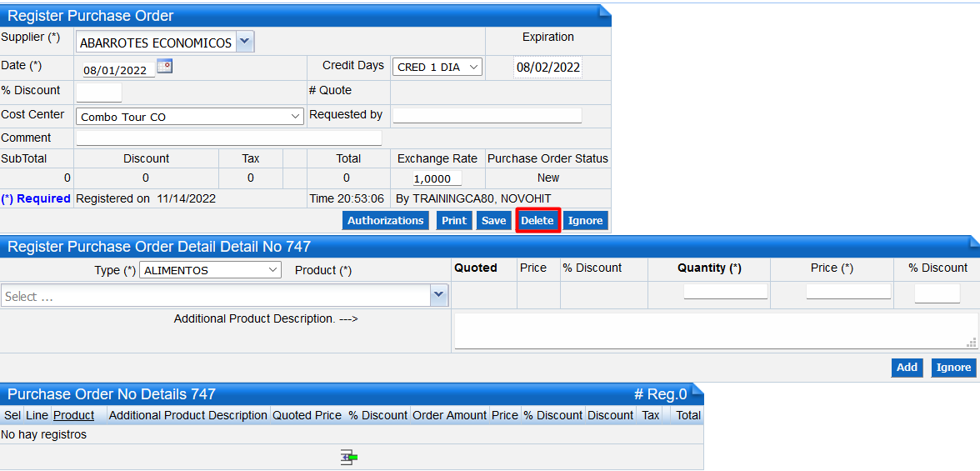The image size is (980, 471).
Task: Focus the % Discount field under Supplier
Action: 98,92
